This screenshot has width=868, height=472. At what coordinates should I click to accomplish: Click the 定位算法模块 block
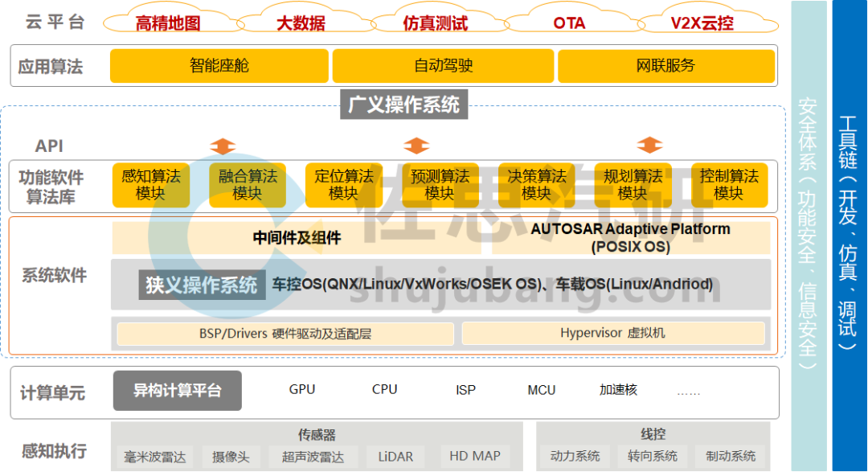click(344, 185)
